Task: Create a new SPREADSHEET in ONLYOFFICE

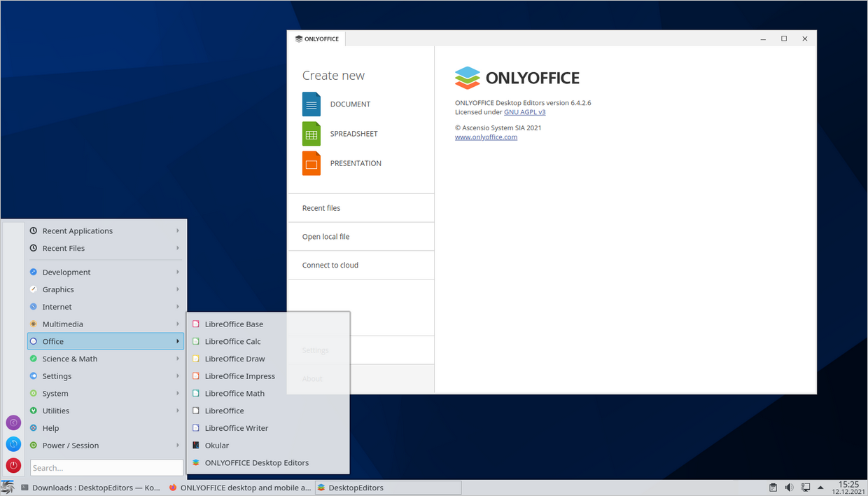Action: tap(353, 133)
